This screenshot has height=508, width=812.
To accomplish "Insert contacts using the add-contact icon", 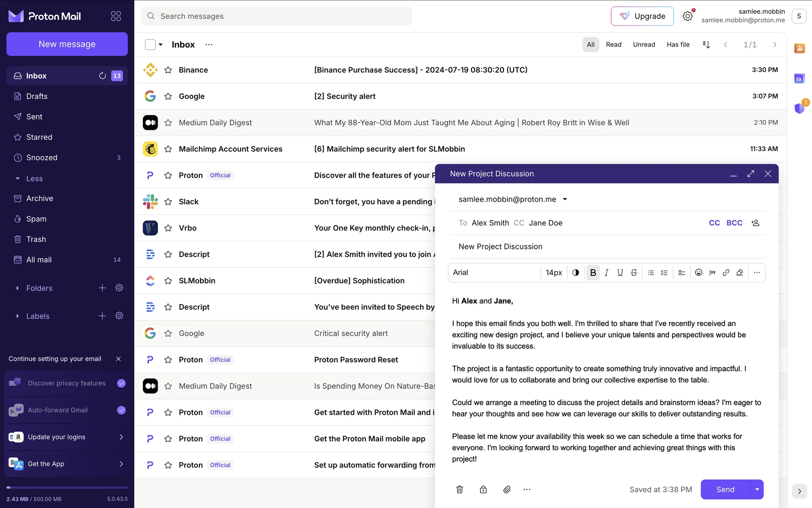I will [755, 223].
